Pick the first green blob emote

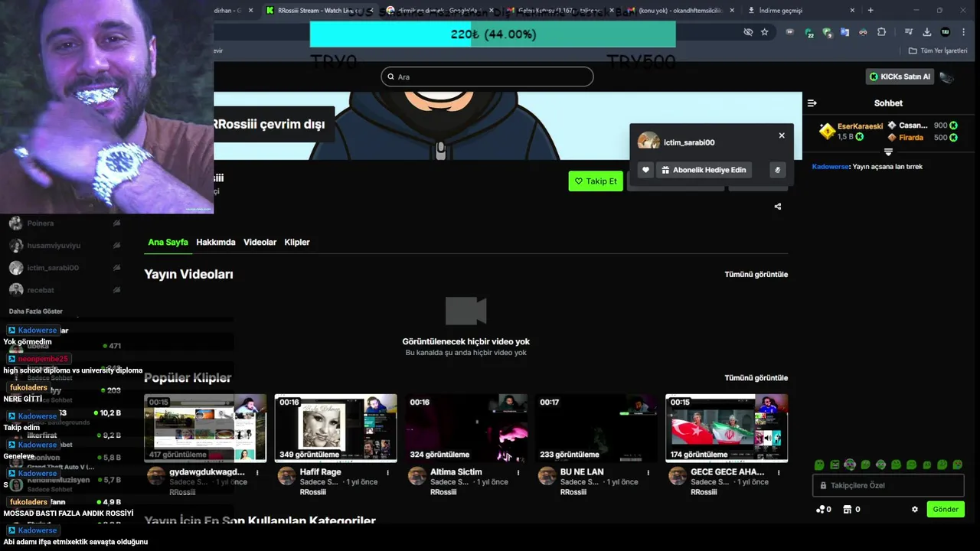click(819, 465)
